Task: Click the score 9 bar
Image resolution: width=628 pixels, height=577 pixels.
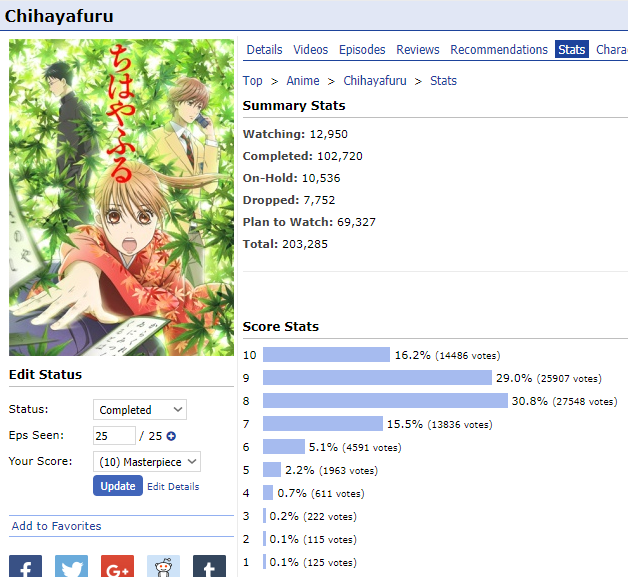Action: point(377,378)
